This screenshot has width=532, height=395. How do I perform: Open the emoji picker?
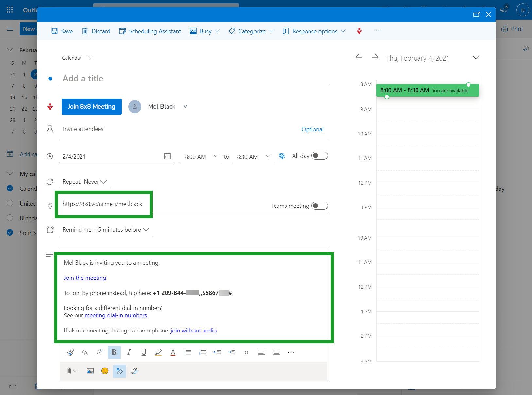point(105,371)
